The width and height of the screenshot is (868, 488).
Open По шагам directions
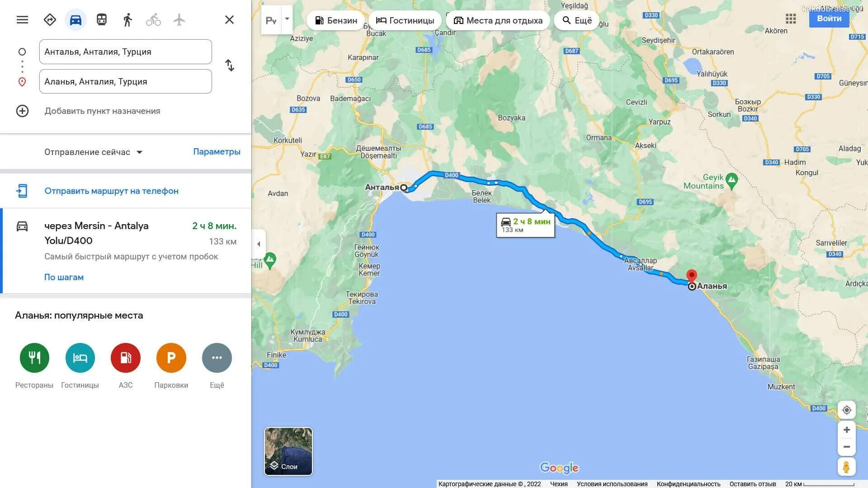pyautogui.click(x=64, y=277)
